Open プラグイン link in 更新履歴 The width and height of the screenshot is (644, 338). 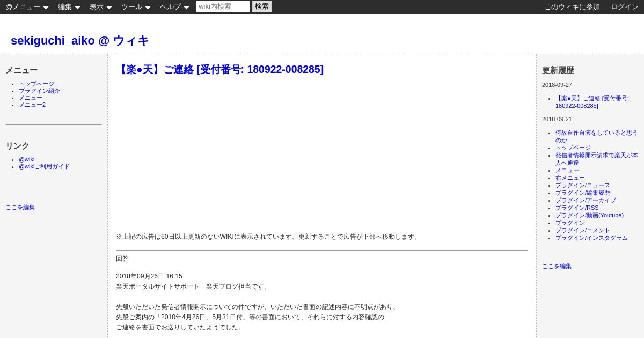tap(570, 223)
